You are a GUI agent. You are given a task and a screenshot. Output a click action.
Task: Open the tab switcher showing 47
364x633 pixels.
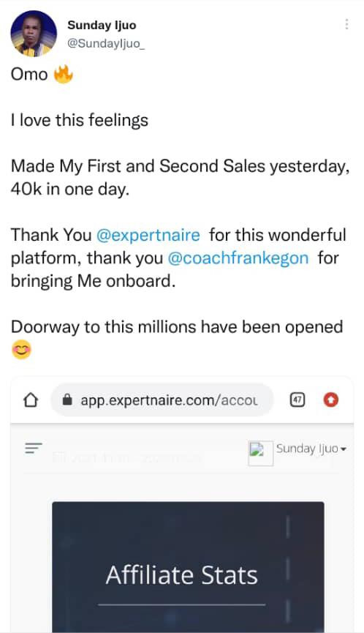point(297,400)
